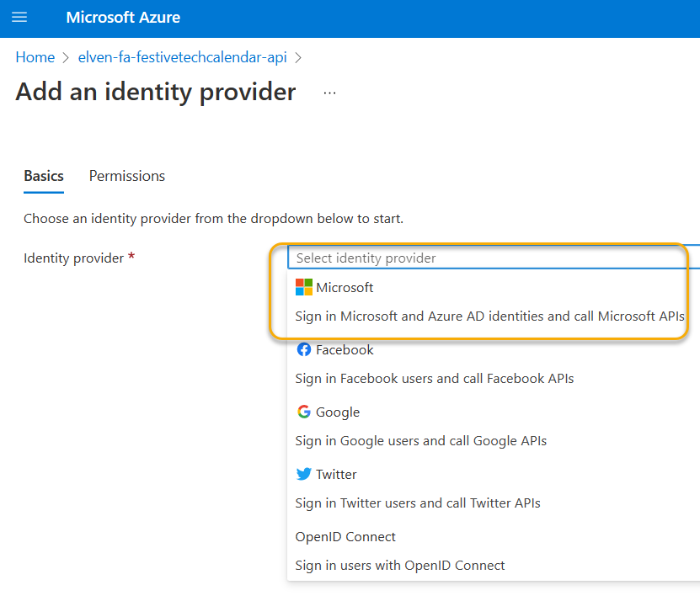This screenshot has height=601, width=700.
Task: Select the Azure AD identities sign-in description
Action: 489,316
